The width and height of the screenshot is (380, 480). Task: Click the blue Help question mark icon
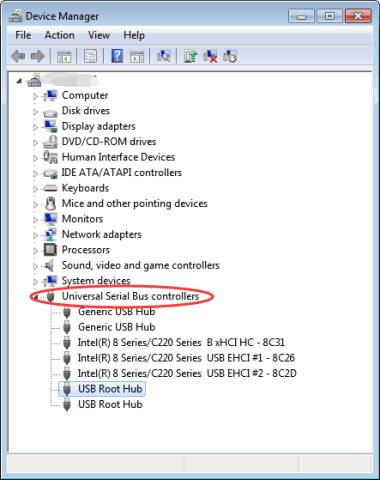click(x=117, y=56)
